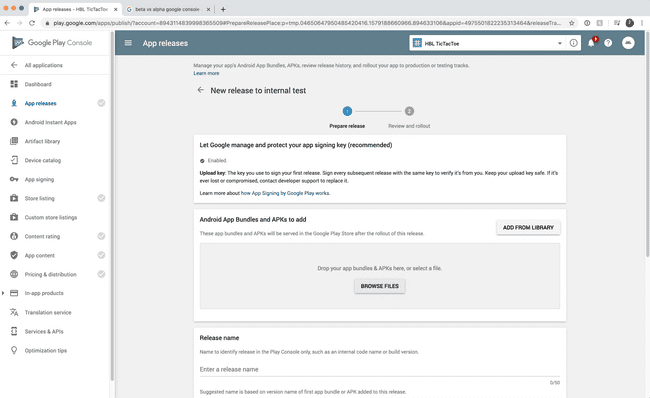Open the HBL TicTacToe app selector dropdown
The height and width of the screenshot is (398, 650).
pyautogui.click(x=488, y=43)
